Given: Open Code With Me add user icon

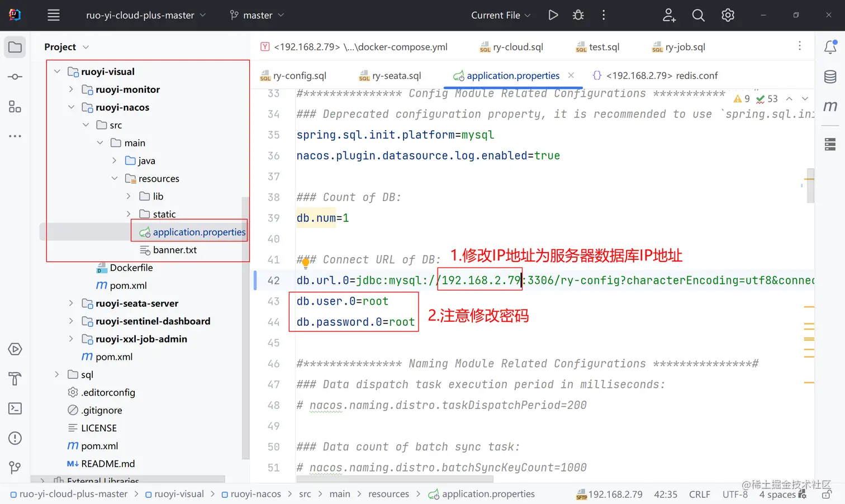Looking at the screenshot, I should pos(669,15).
